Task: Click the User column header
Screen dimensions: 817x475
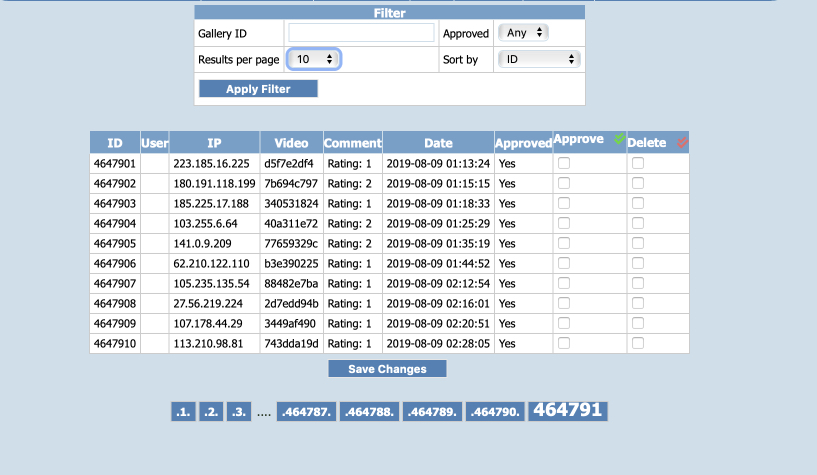Action: 155,143
